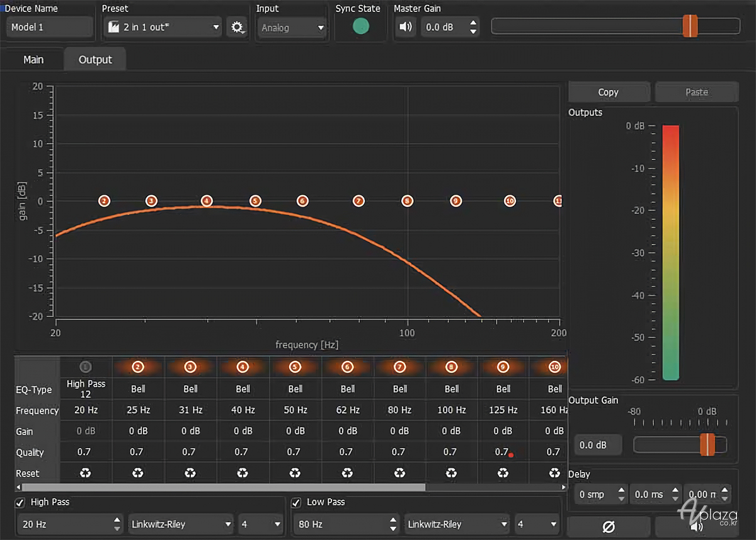
Task: Click the phase invert button
Action: pyautogui.click(x=608, y=527)
